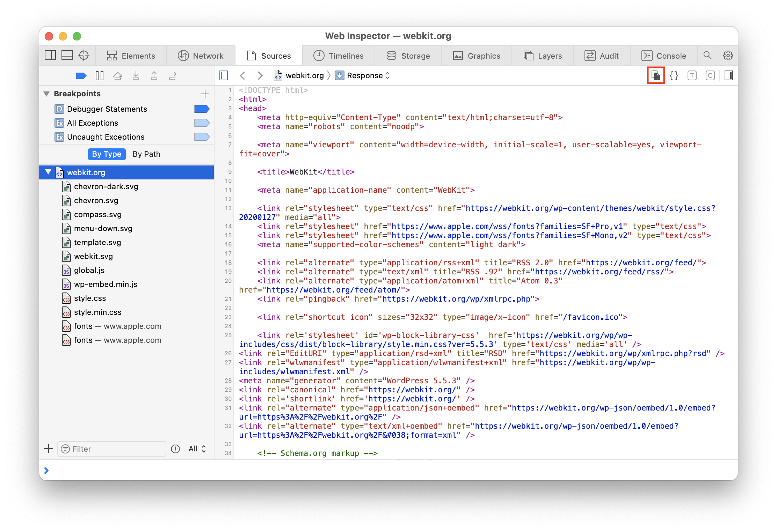The width and height of the screenshot is (777, 532).
Task: Switch resource list to By Path view
Action: (146, 154)
